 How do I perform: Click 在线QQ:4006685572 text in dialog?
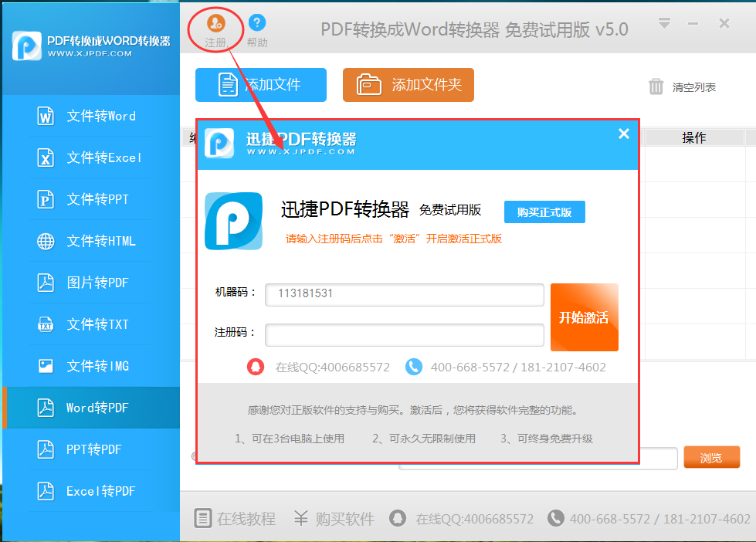tap(332, 368)
